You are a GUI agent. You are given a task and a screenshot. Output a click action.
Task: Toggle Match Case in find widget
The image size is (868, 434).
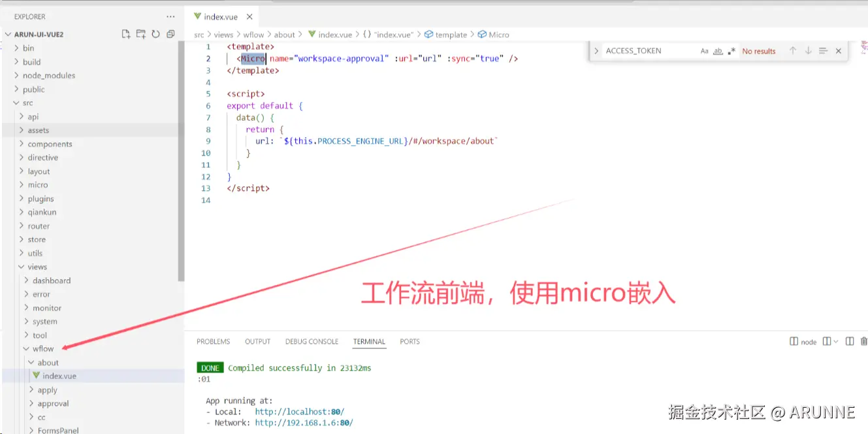[705, 51]
